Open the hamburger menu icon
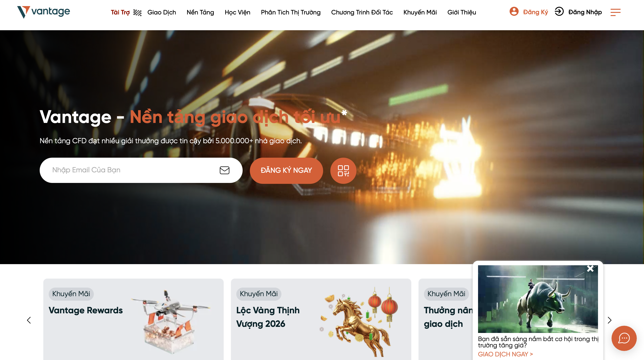This screenshot has height=360, width=644. (x=615, y=12)
